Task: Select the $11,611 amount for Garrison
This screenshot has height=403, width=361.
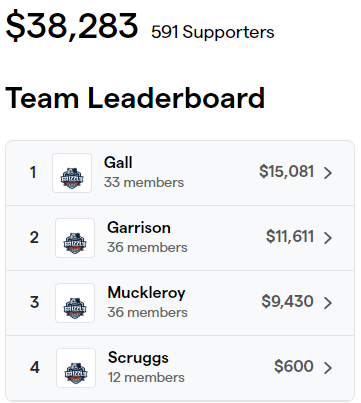Action: click(x=290, y=236)
